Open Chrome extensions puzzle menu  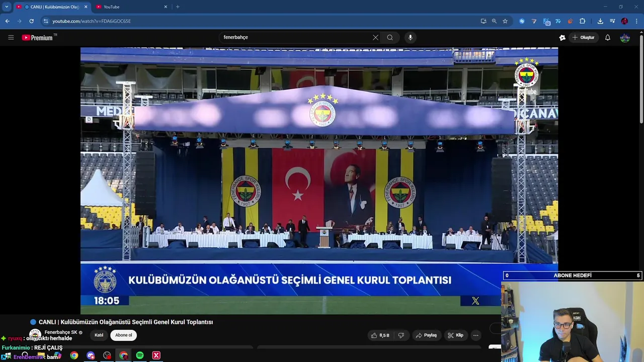click(x=583, y=21)
